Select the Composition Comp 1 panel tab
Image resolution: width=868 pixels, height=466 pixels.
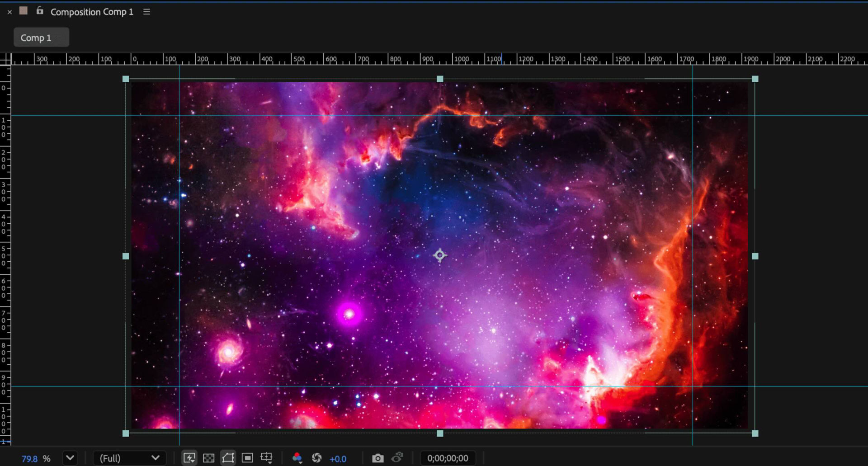point(92,12)
